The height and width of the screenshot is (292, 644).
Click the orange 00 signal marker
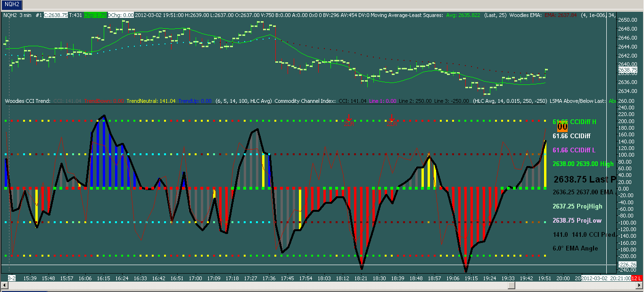562,126
